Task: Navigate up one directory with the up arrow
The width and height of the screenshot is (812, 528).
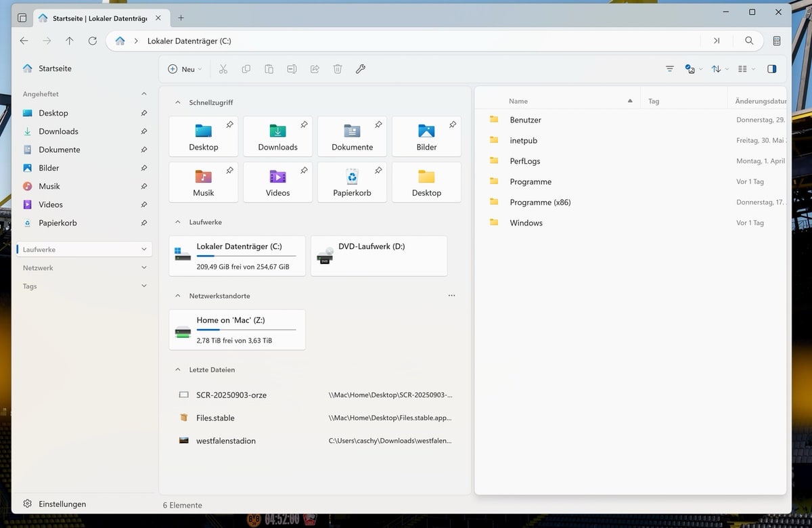Action: coord(70,41)
